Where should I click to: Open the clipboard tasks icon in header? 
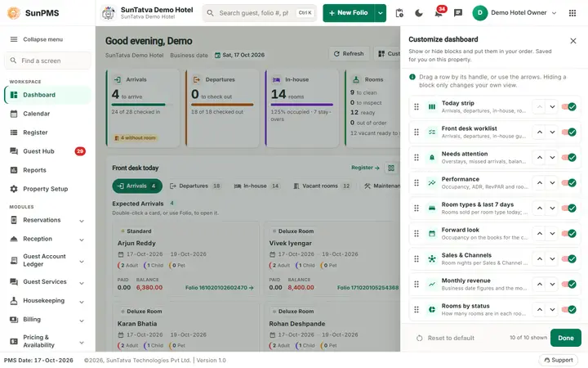pyautogui.click(x=399, y=13)
